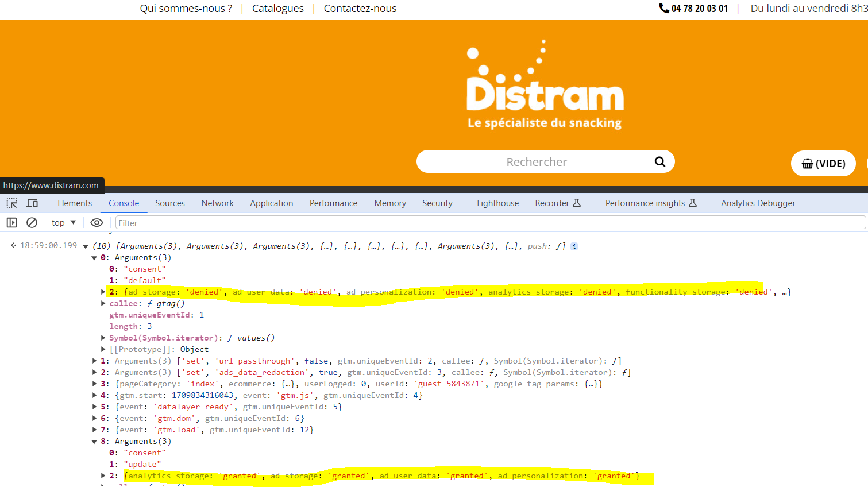Screen dimensions: 868x487
Task: Expand the gtm.start 'gtm.js' event object
Action: pos(95,396)
